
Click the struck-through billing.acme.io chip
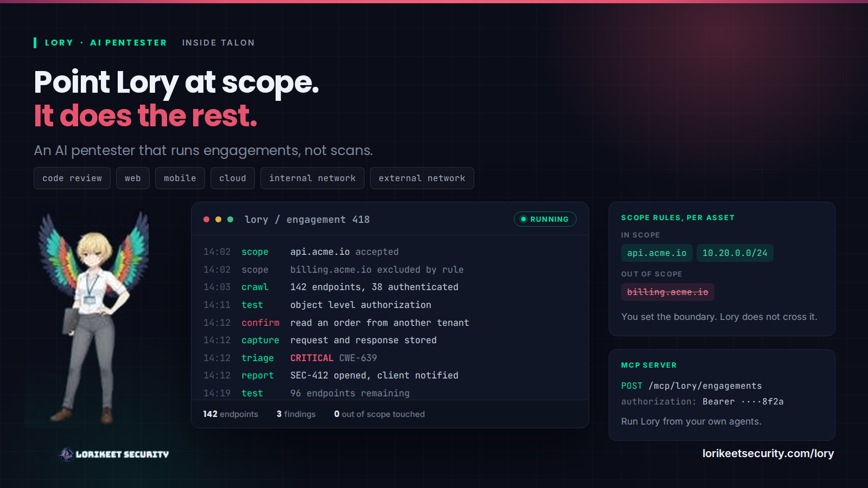point(668,292)
